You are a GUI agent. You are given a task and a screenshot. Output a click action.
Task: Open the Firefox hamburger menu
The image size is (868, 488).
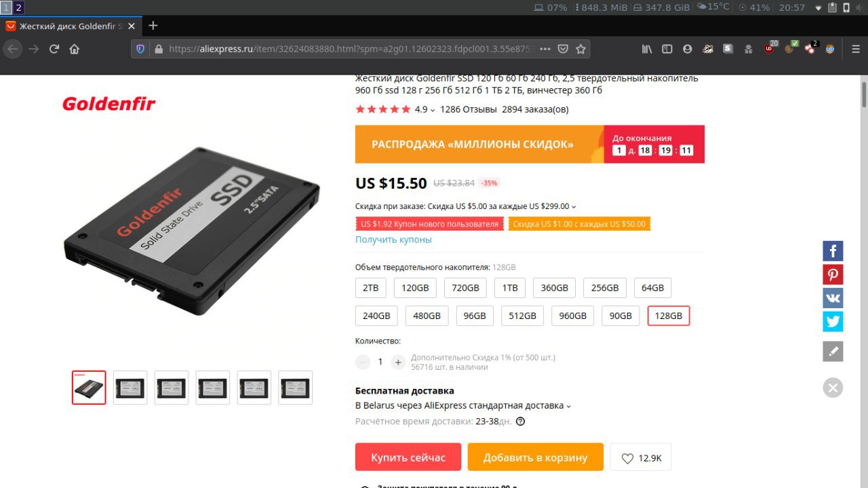(856, 49)
